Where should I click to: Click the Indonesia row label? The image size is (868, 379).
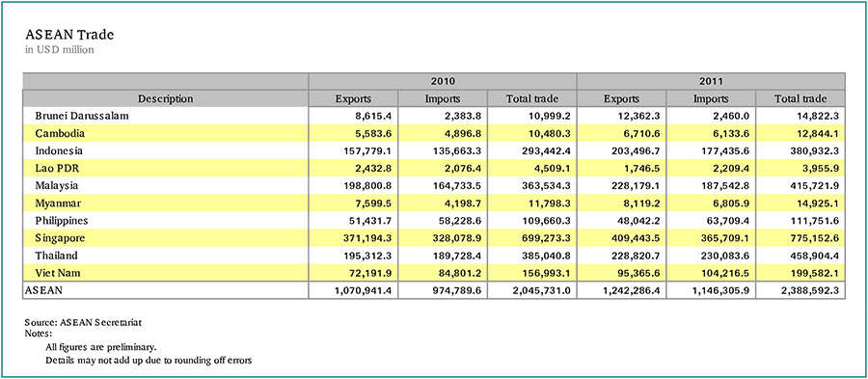(x=59, y=150)
